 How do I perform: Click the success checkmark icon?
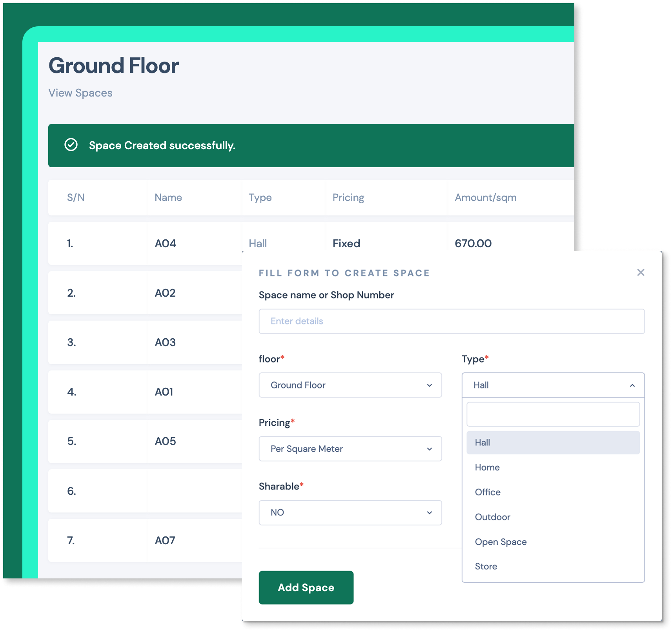71,145
